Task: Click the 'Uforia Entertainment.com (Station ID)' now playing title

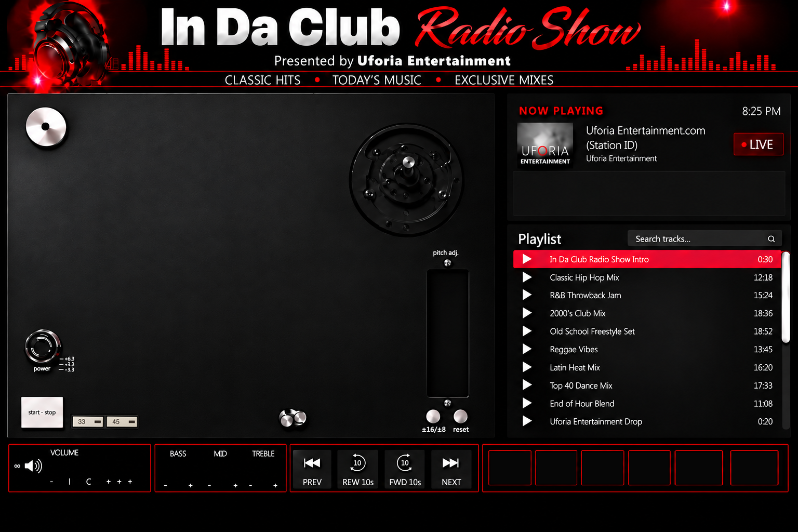Action: (x=645, y=138)
